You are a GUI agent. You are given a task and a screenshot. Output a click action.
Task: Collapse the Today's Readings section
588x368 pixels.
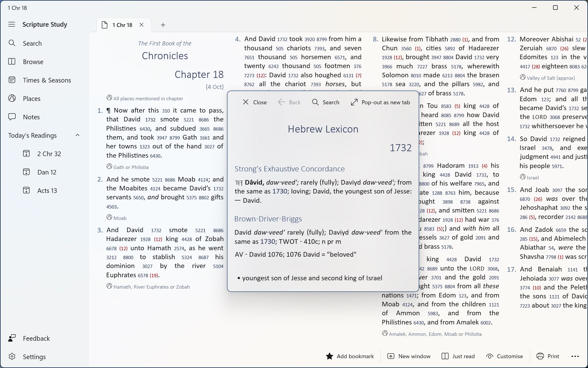pyautogui.click(x=77, y=135)
